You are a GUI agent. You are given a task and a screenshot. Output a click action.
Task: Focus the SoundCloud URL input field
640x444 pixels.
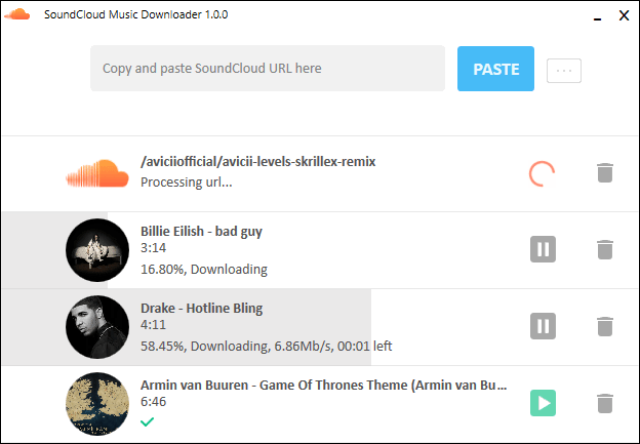click(268, 68)
